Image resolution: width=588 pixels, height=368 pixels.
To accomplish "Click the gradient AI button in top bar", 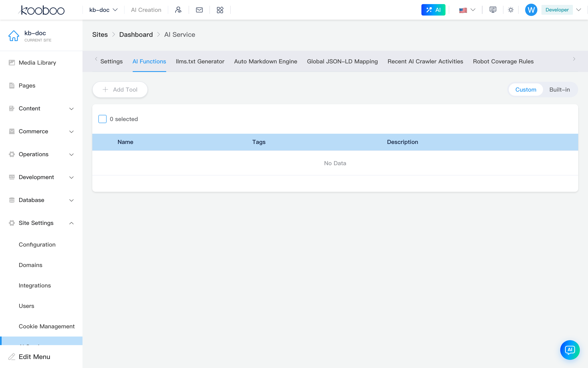I will [x=433, y=10].
